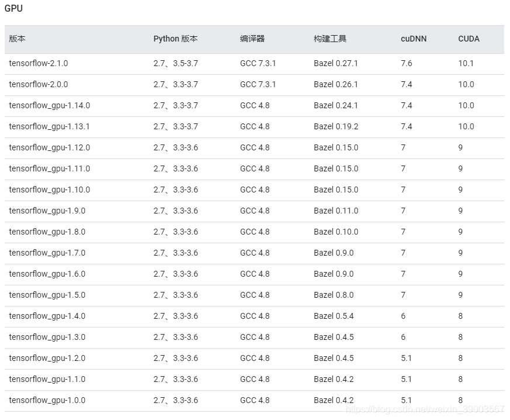Click GCC 7.3.1 in tensorflow-2.1.0 row

point(258,63)
